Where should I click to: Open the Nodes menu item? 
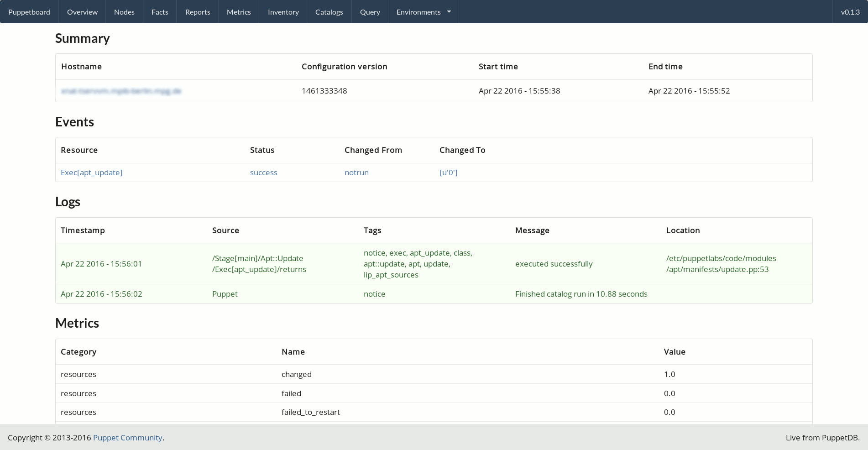click(x=124, y=12)
